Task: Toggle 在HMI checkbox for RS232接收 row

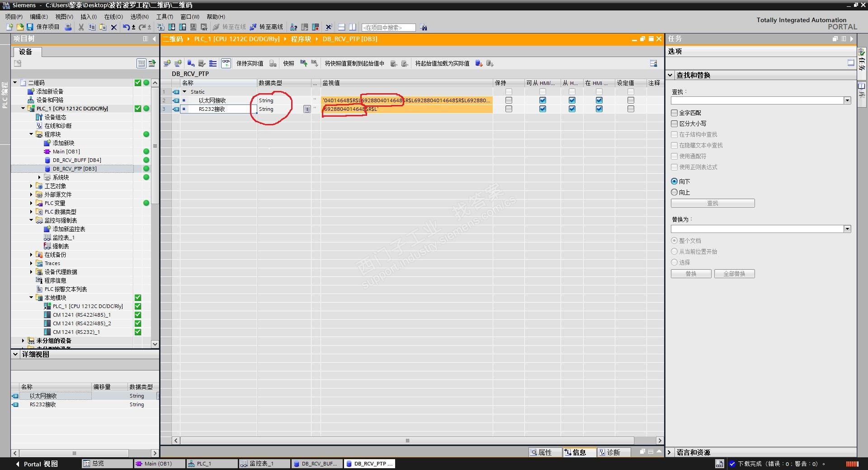Action: tap(599, 109)
